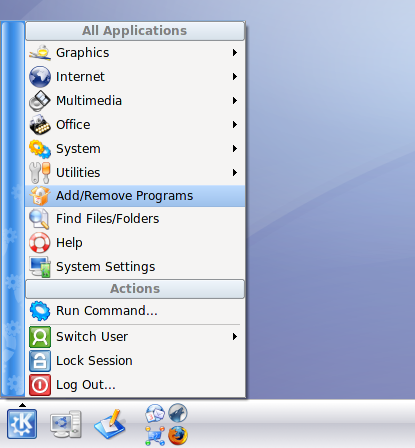Open the Graphics menu entry
This screenshot has height=448, width=415.
[x=135, y=53]
